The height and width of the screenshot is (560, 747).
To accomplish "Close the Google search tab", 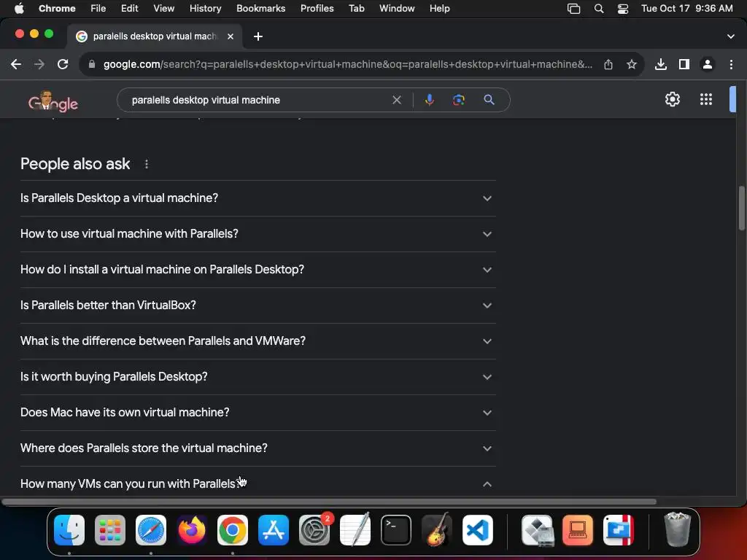I will 231,36.
